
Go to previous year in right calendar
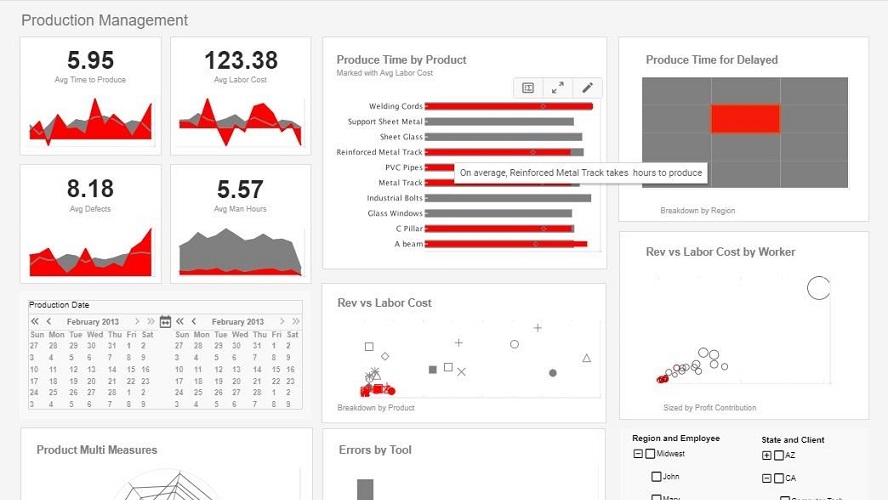180,321
